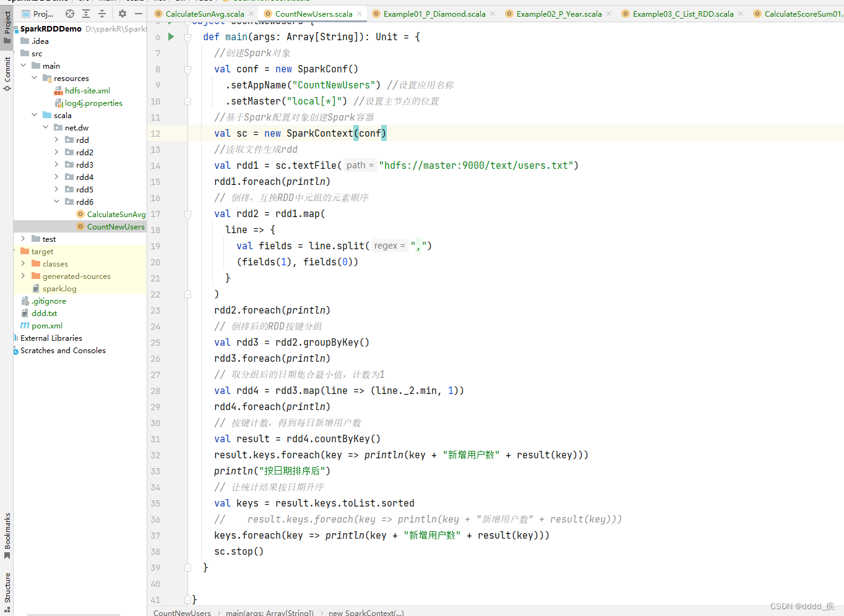
Task: Hide the Project panel with minus icon
Action: (x=139, y=14)
